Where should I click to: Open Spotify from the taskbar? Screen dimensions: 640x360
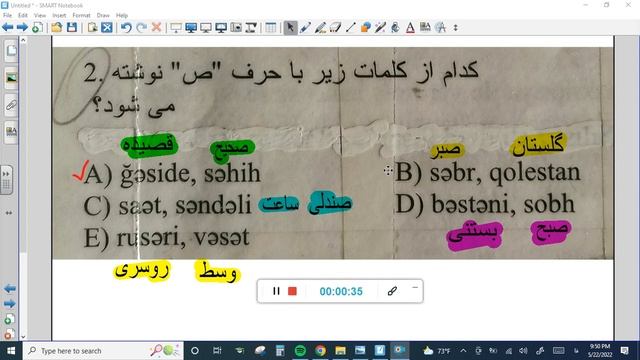pyautogui.click(x=300, y=351)
